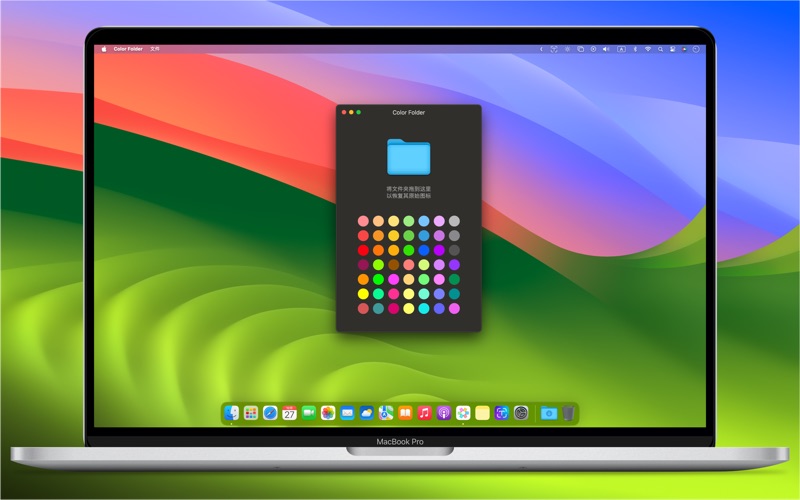The height and width of the screenshot is (500, 800).
Task: Launch the Maps app from Dock
Action: (x=386, y=413)
